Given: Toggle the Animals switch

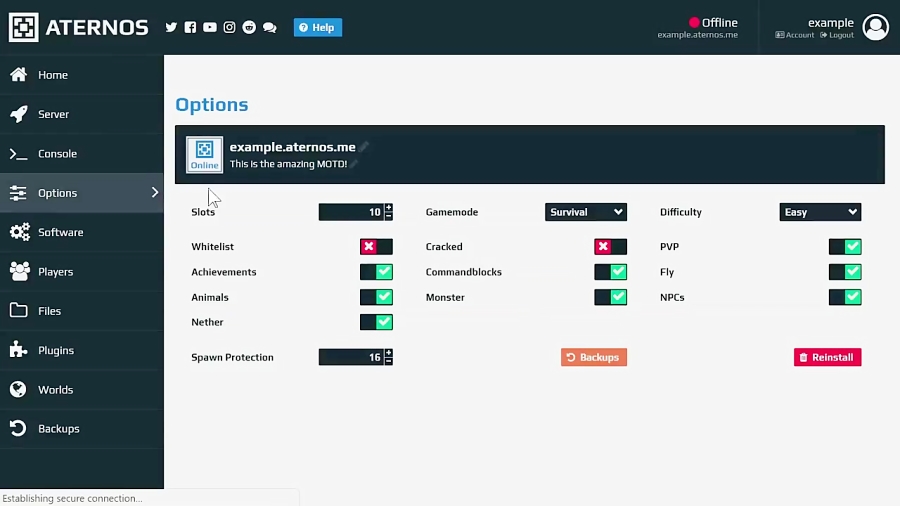Looking at the screenshot, I should pos(376,297).
